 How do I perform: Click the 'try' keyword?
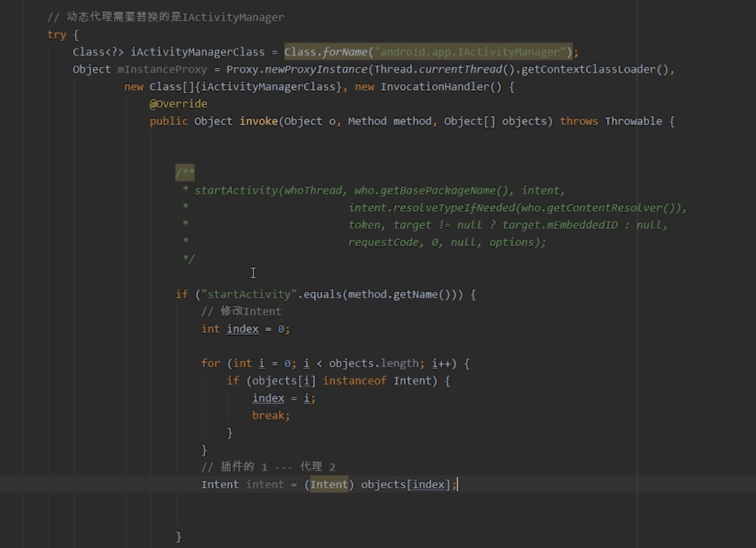click(x=57, y=35)
